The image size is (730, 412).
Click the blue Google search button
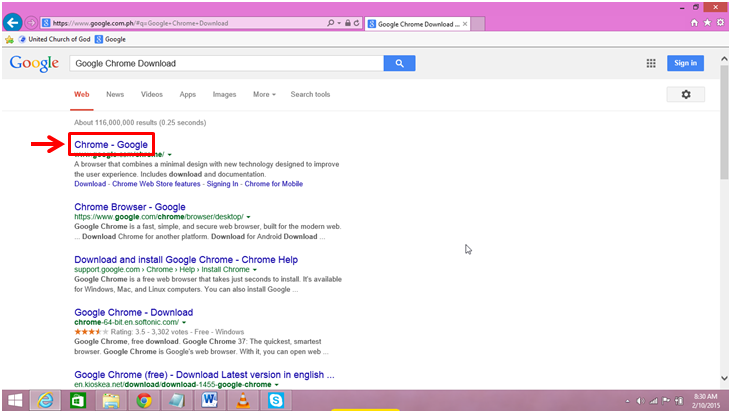pos(399,63)
